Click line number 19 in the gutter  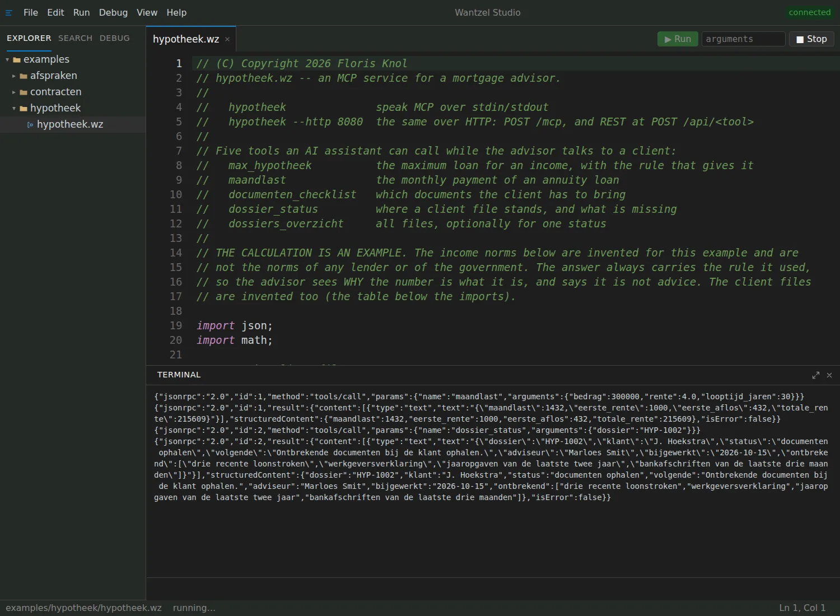[x=176, y=326]
